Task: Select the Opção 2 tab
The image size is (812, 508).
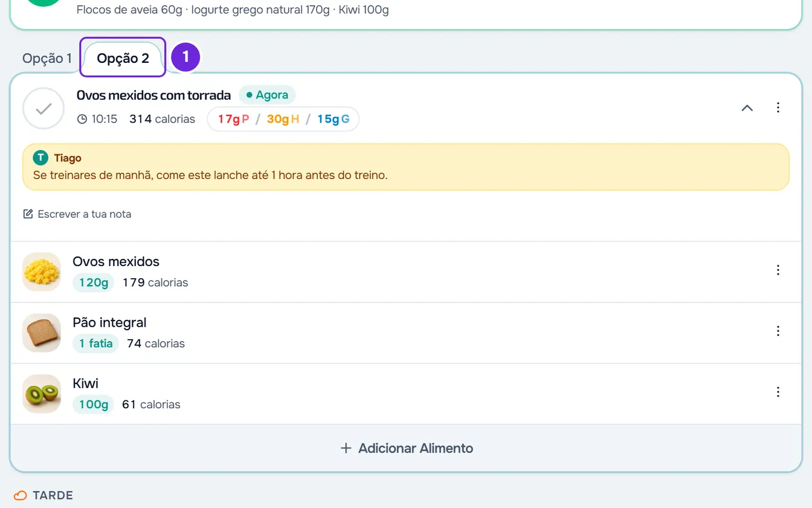Action: click(123, 59)
